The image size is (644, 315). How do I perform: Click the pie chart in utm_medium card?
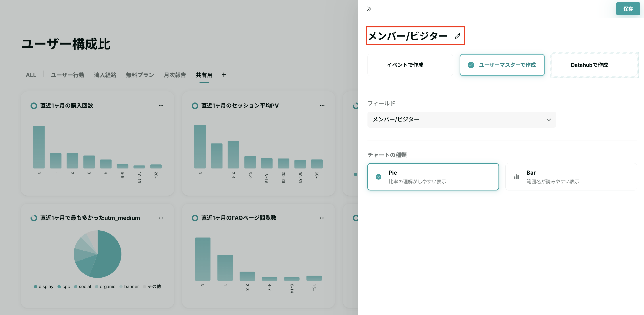[98, 254]
